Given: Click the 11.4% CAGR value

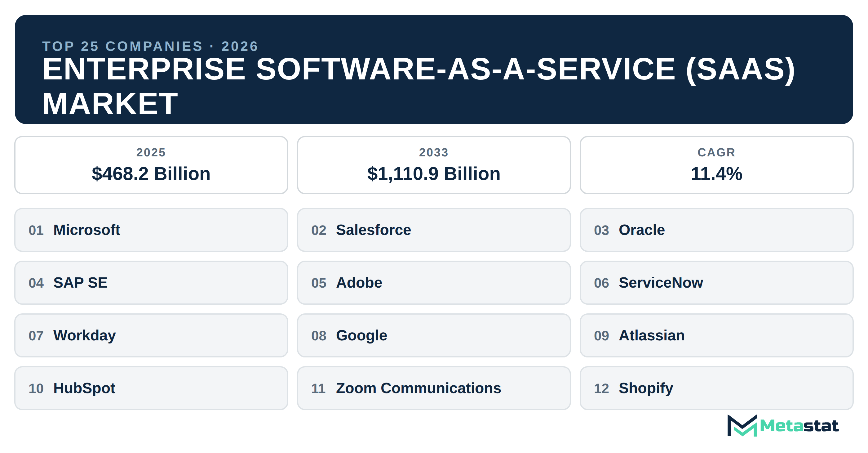Looking at the screenshot, I should (716, 174).
